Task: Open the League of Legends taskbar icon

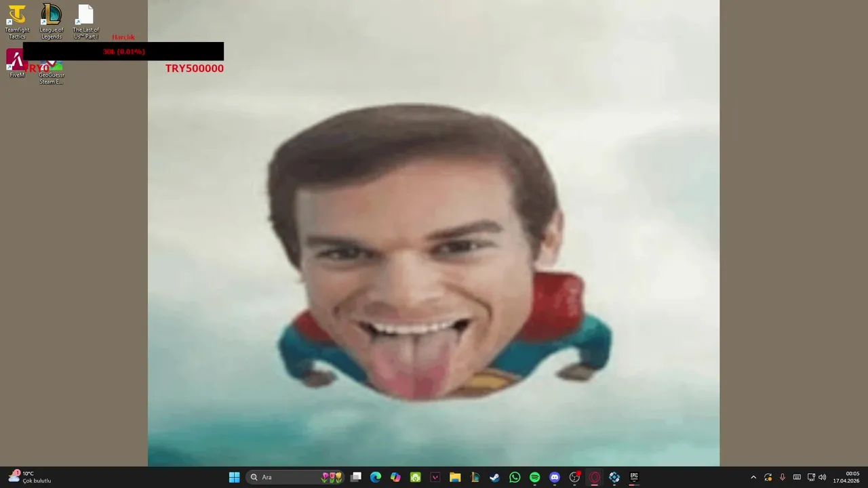Action: [x=475, y=477]
